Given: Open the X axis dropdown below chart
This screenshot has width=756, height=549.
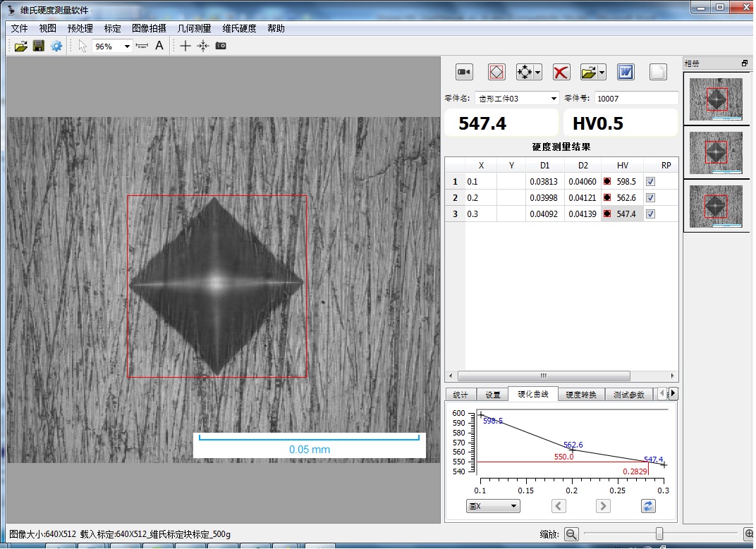Looking at the screenshot, I should pyautogui.click(x=493, y=506).
